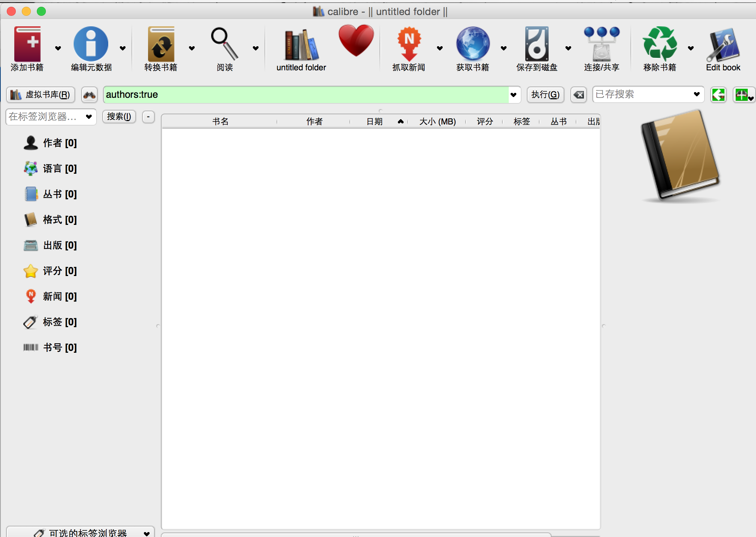Collapse all with the minus button

[148, 117]
